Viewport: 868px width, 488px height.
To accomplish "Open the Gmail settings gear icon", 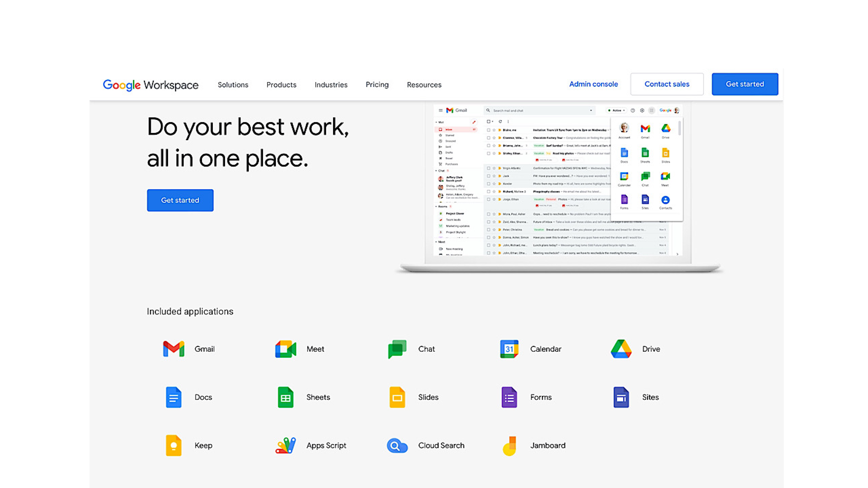I will tap(642, 110).
